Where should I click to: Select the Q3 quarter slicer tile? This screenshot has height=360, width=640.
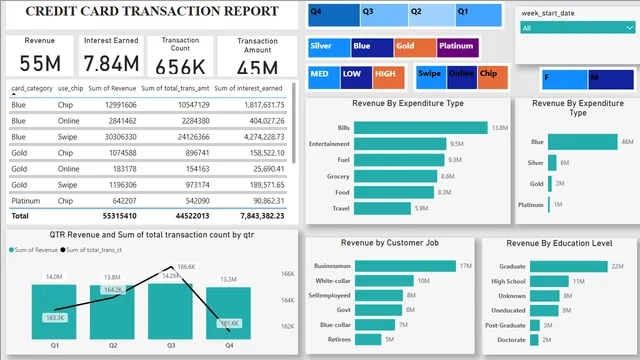[x=384, y=15]
